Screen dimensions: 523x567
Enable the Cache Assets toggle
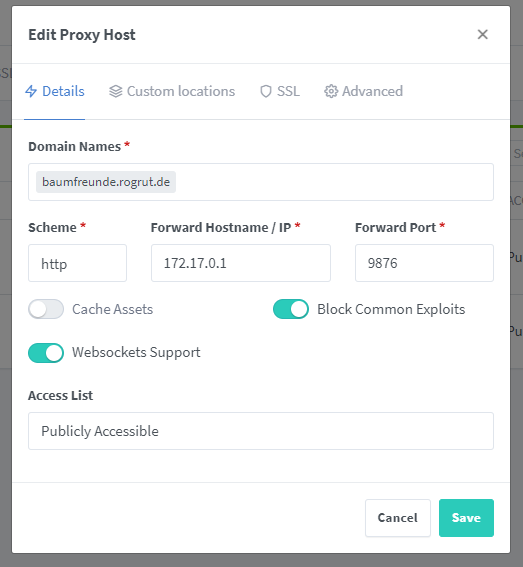(46, 309)
